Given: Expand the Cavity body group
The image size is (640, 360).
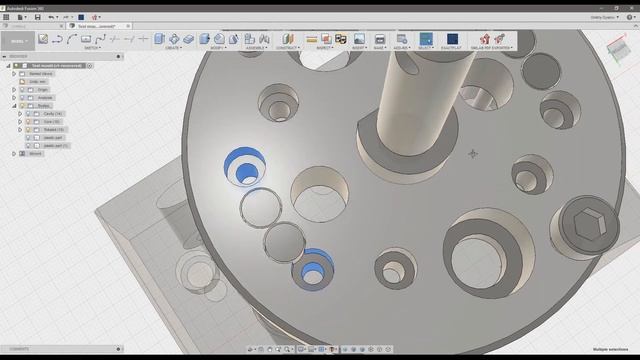Looking at the screenshot, I should (20, 114).
